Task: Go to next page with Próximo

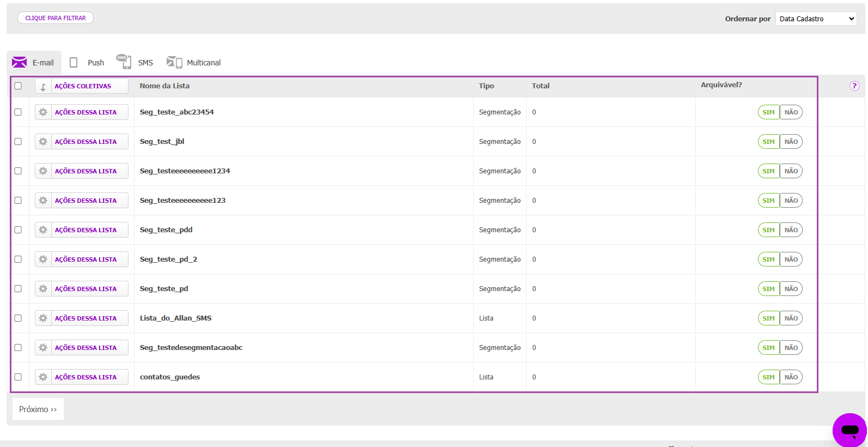Action: coord(38,409)
